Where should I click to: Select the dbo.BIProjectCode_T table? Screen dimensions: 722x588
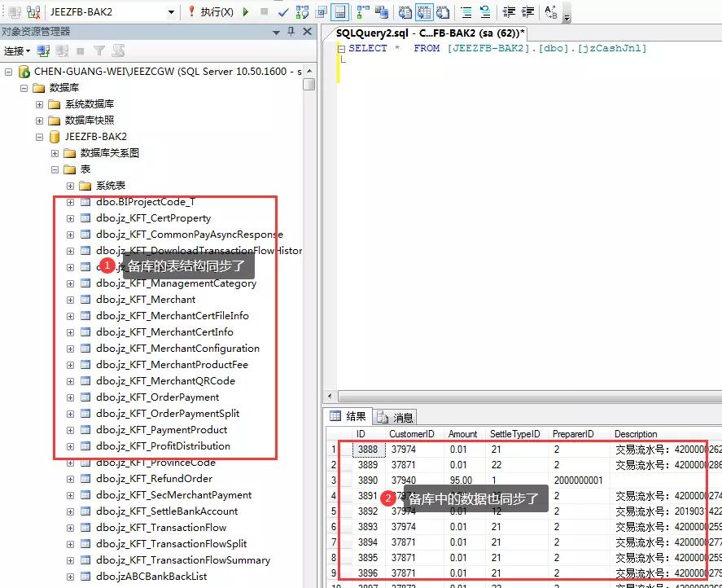pyautogui.click(x=146, y=202)
